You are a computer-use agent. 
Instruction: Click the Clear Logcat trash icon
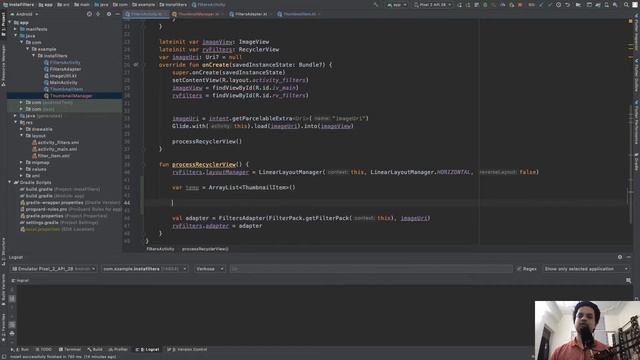pos(12,290)
